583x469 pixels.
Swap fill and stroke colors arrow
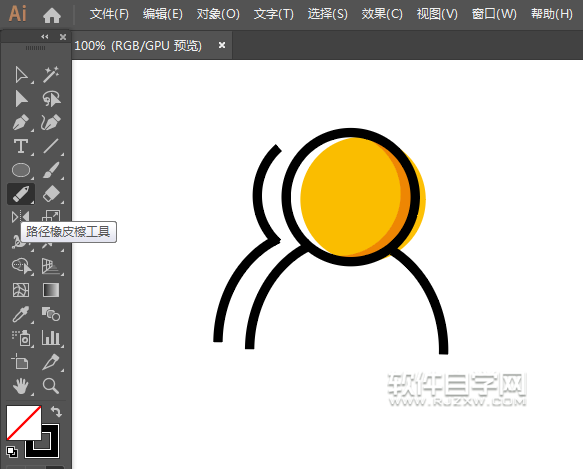pyautogui.click(x=56, y=411)
